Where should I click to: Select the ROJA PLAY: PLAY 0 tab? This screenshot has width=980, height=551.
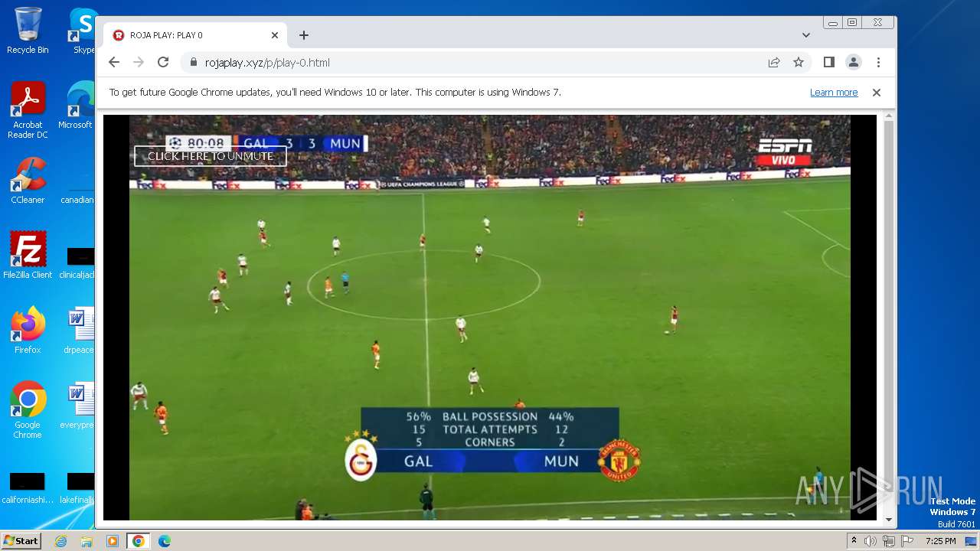click(196, 35)
